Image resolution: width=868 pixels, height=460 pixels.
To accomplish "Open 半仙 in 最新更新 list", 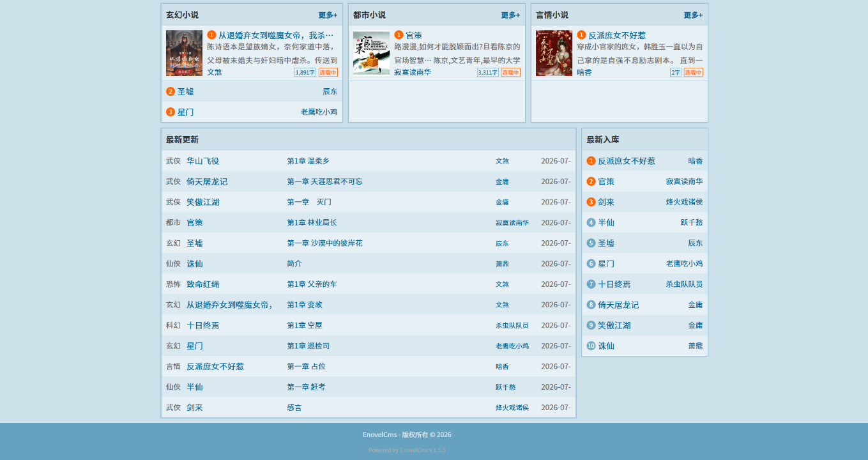I will (x=195, y=387).
